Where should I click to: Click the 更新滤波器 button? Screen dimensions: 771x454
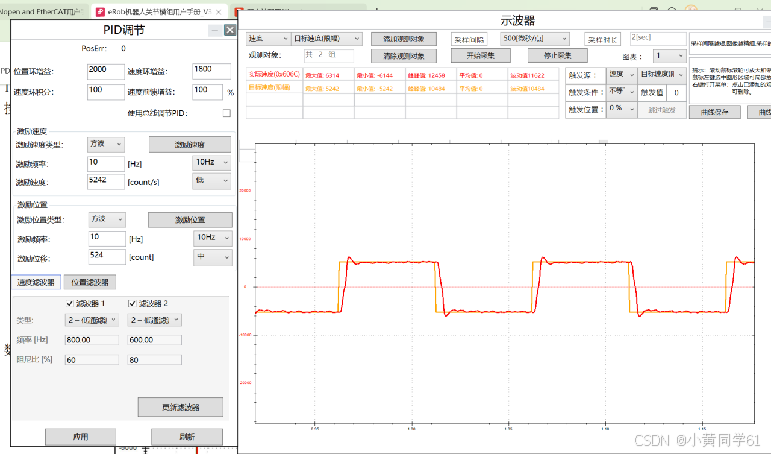pos(180,407)
